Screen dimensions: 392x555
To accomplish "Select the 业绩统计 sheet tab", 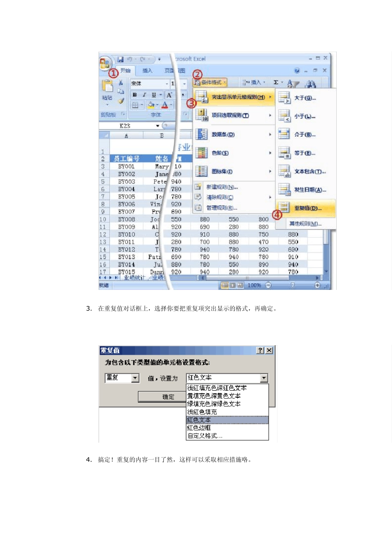I will (134, 277).
